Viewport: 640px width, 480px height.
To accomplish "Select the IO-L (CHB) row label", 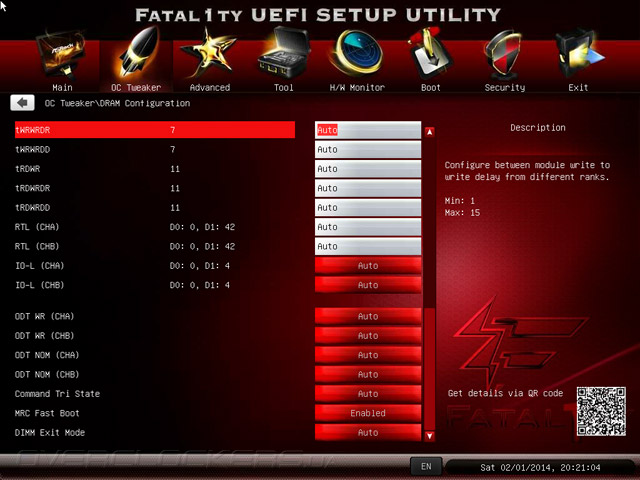I will coord(40,285).
